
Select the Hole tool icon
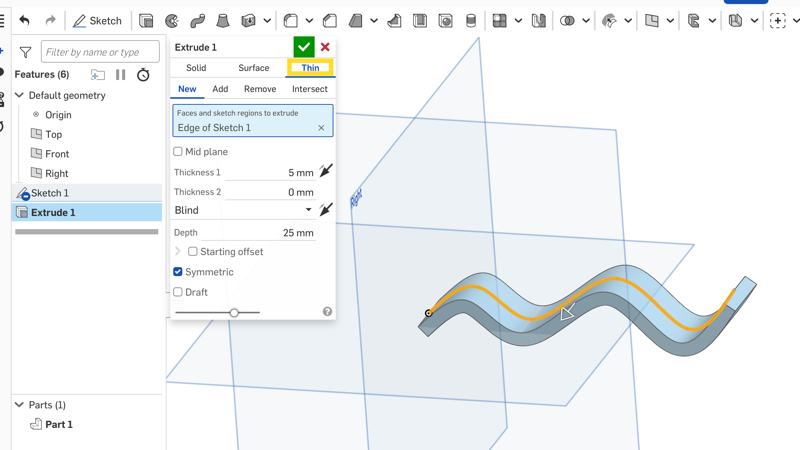click(x=445, y=21)
